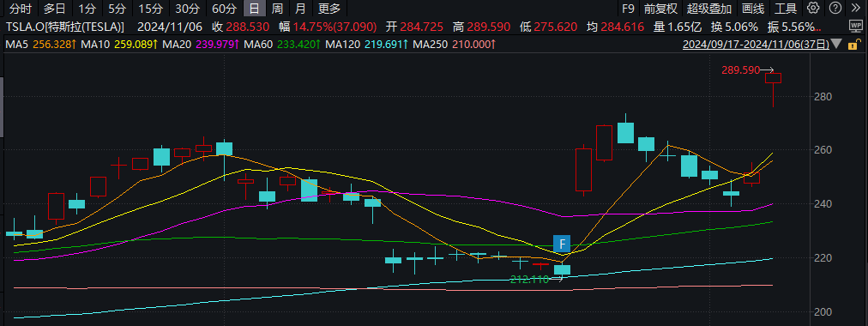Switch to the 周 weekly tab
The height and width of the screenshot is (326, 868).
click(277, 9)
